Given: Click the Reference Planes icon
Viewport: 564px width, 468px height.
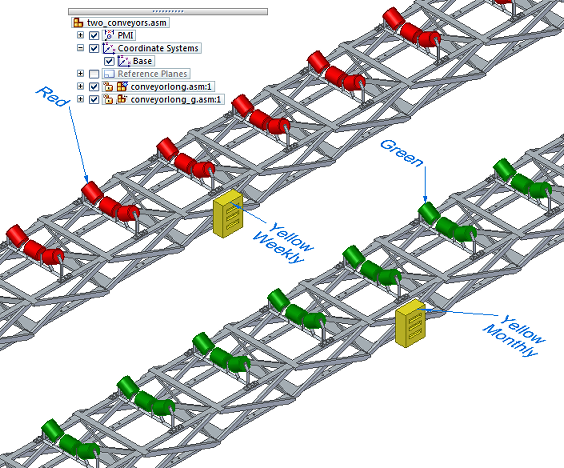Looking at the screenshot, I should pos(109,74).
